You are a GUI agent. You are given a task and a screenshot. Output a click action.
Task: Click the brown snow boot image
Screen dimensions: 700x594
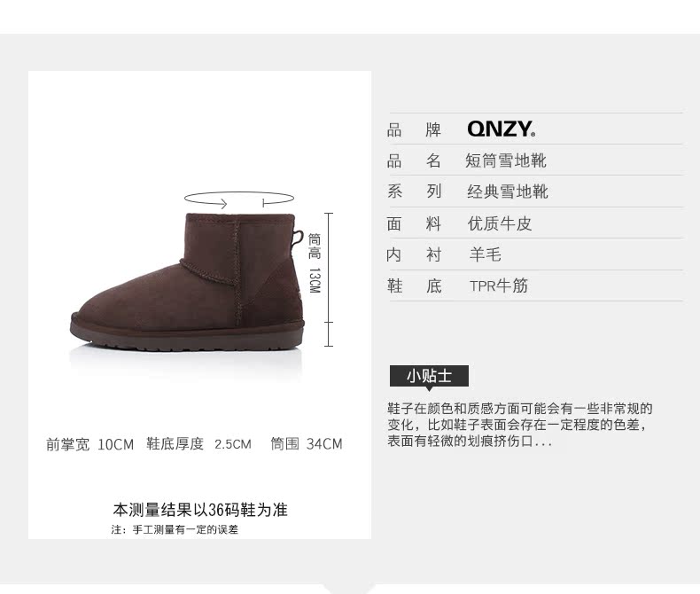(x=187, y=282)
